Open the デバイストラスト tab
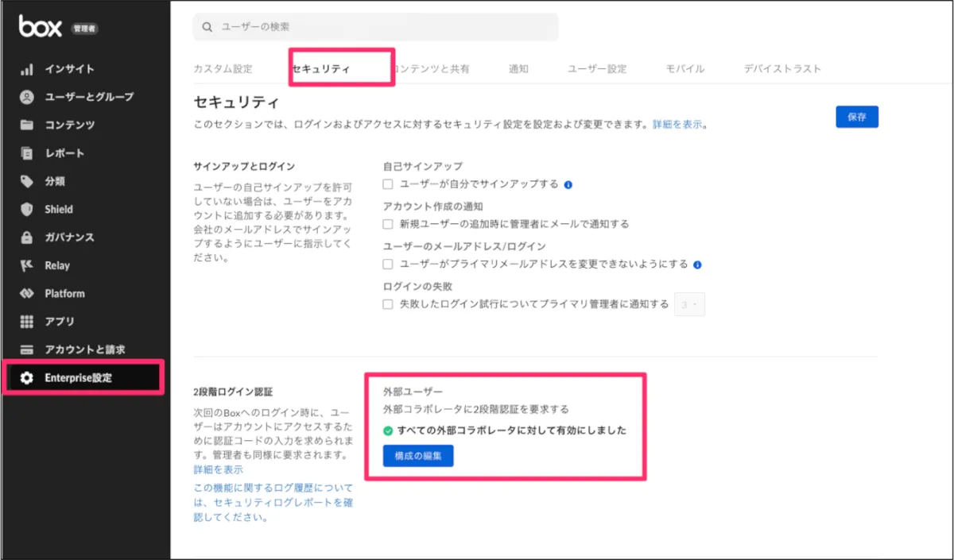 coord(782,69)
